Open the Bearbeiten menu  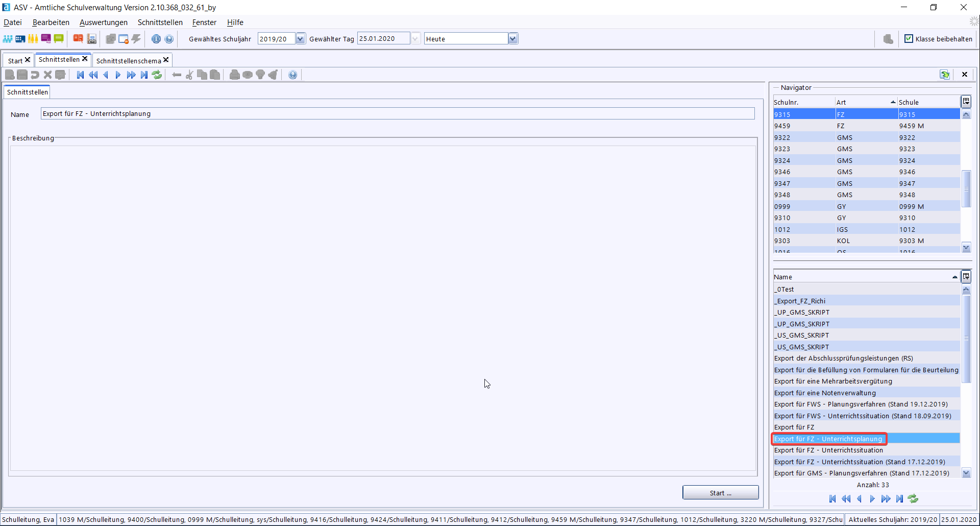click(x=51, y=22)
